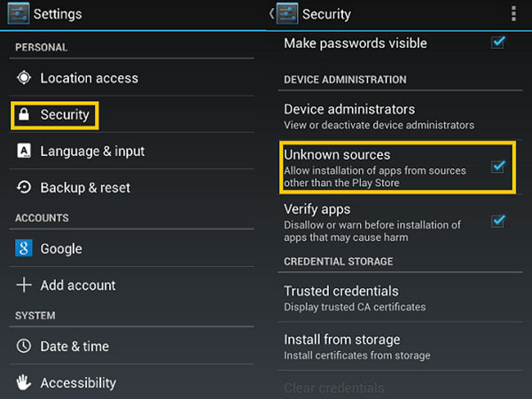Tap the Date & time clock icon
This screenshot has width=532, height=399.
[24, 347]
